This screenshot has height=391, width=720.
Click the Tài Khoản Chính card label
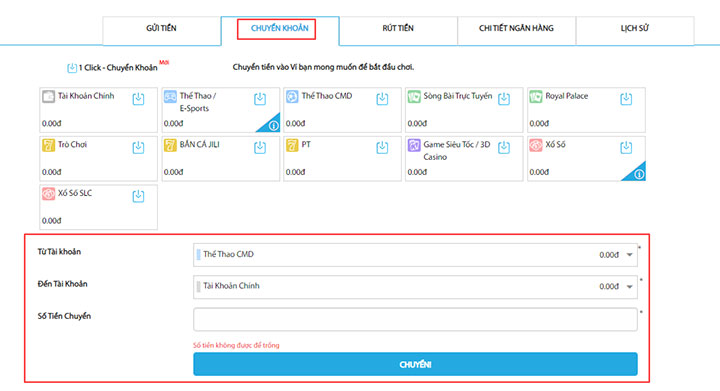(86, 96)
